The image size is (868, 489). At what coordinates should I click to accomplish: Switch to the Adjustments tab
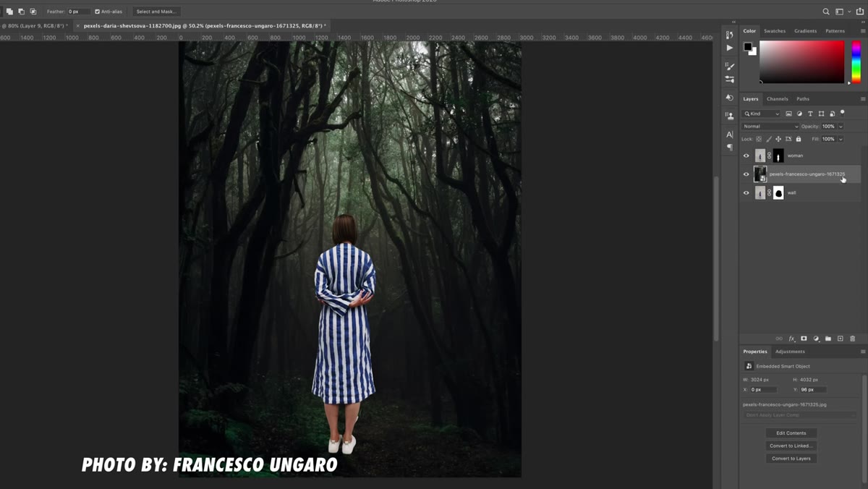[x=790, y=352]
